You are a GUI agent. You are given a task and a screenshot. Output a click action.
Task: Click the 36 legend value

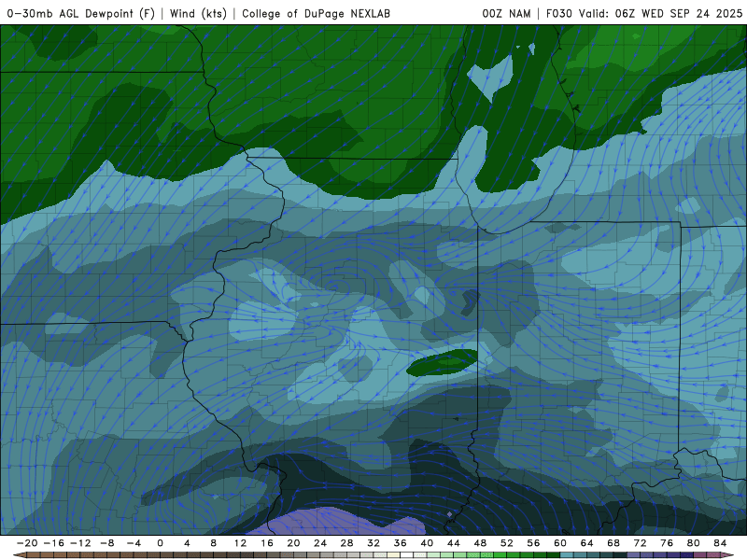(x=401, y=543)
